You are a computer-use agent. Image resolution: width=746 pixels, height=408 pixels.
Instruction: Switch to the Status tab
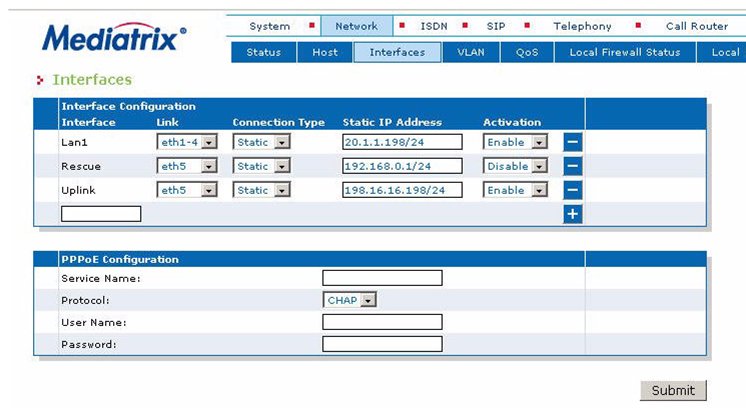coord(264,52)
